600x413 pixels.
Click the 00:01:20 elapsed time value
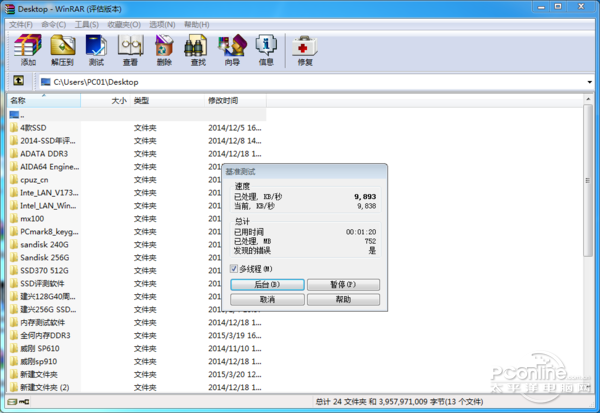[x=361, y=232]
